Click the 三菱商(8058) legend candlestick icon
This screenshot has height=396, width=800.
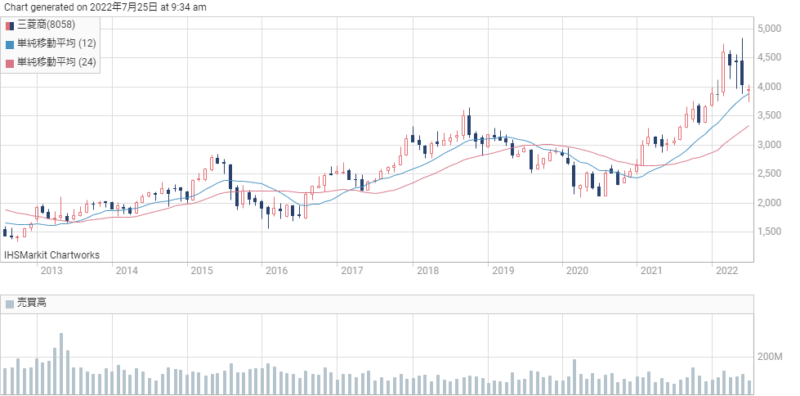point(10,26)
